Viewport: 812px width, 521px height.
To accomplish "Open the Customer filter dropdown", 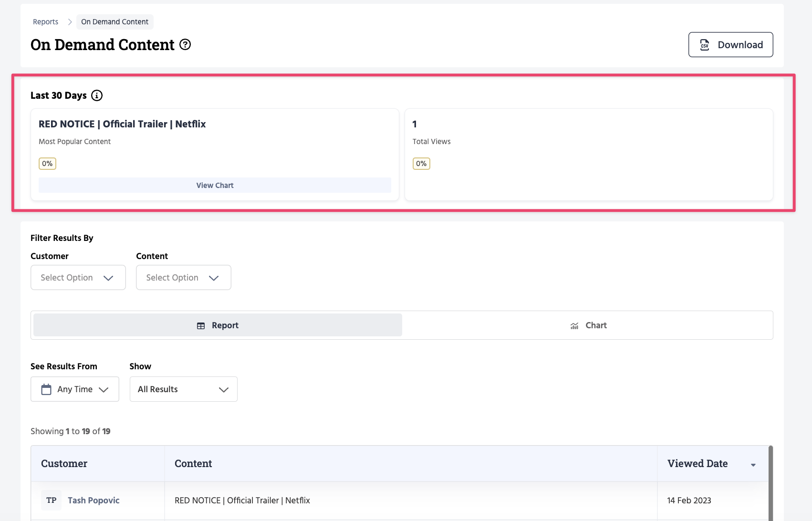I will click(x=78, y=278).
